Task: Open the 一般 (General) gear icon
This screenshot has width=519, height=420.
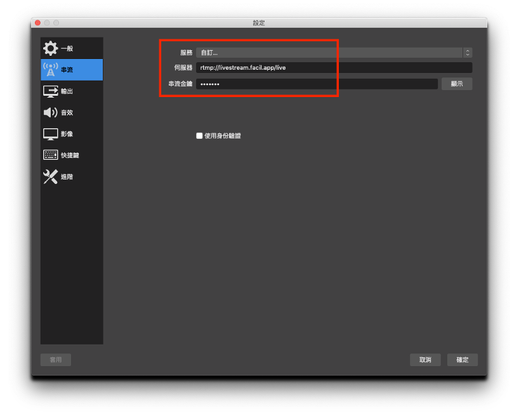Action: (x=50, y=48)
